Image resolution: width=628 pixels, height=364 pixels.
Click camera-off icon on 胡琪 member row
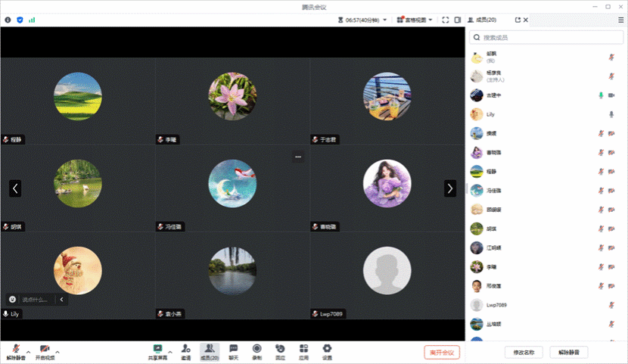(x=611, y=229)
